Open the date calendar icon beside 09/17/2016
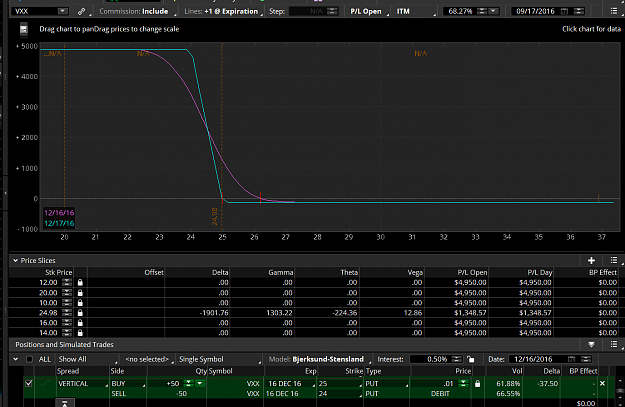Viewport: 625px width, 407px height. [564, 12]
